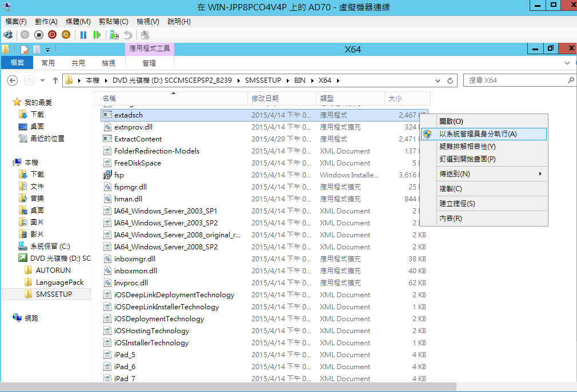
Task: Click the Revert VM toolbar icon
Action: (128, 35)
